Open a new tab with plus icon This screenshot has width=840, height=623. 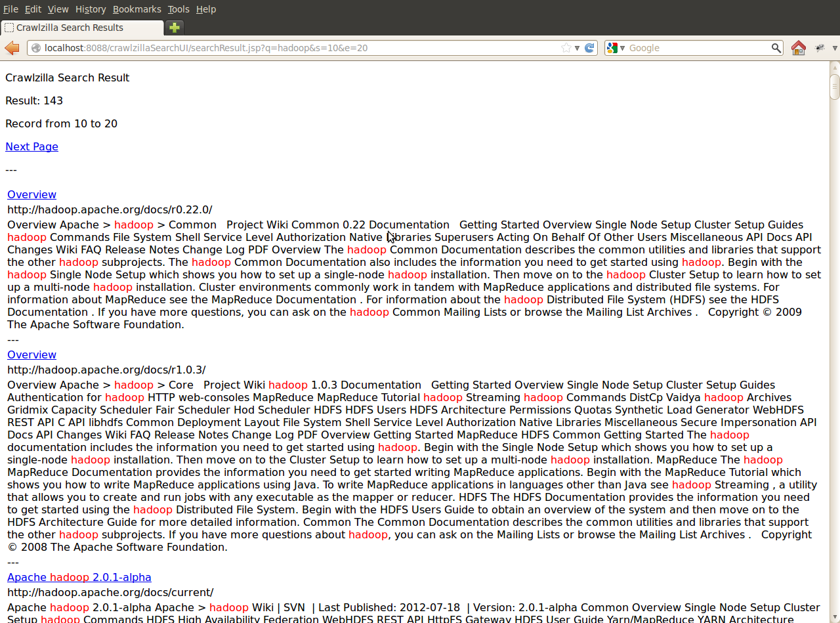tap(175, 28)
